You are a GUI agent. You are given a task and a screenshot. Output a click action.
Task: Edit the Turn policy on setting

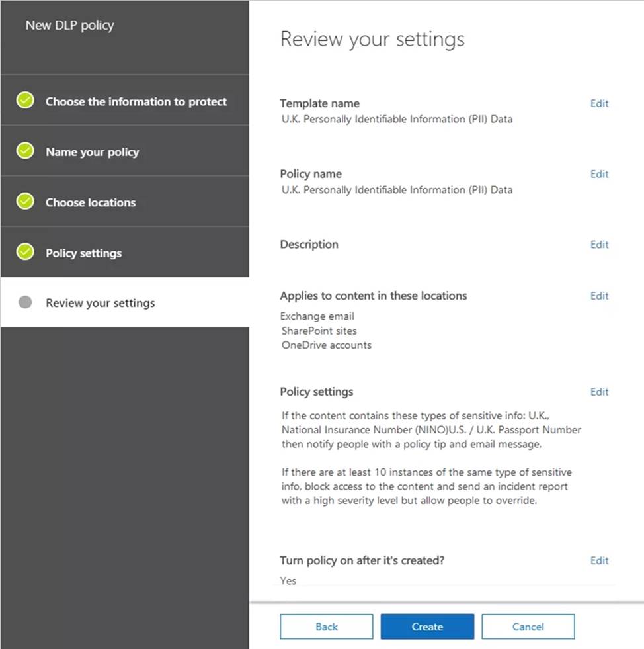point(599,560)
